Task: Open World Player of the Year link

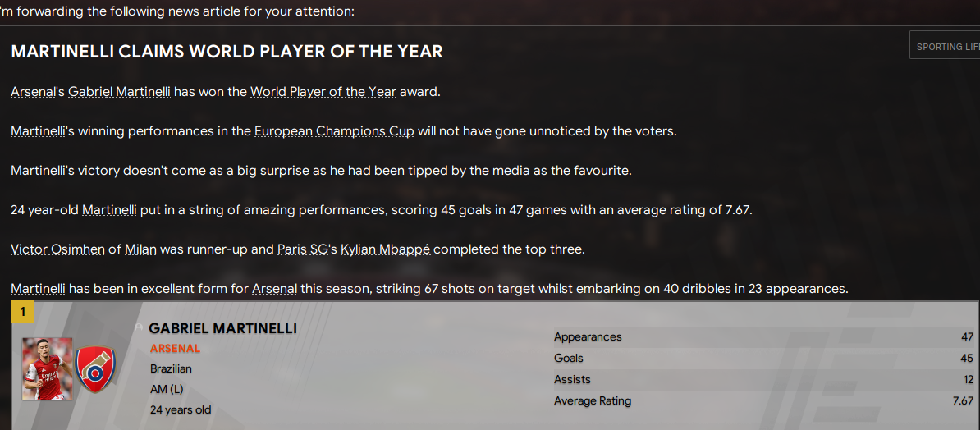Action: pyautogui.click(x=323, y=92)
